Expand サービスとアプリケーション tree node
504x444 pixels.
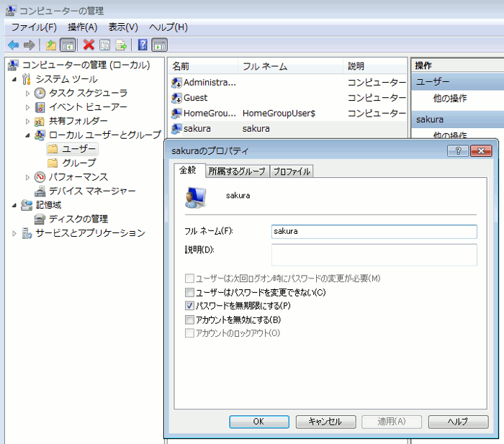pos(15,233)
